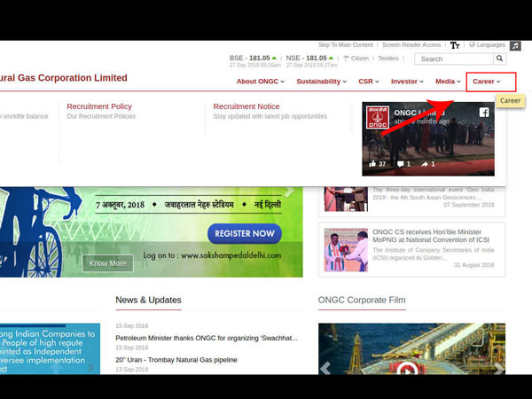This screenshot has width=532, height=399.
Task: Click the text size Tt icon
Action: tap(455, 45)
